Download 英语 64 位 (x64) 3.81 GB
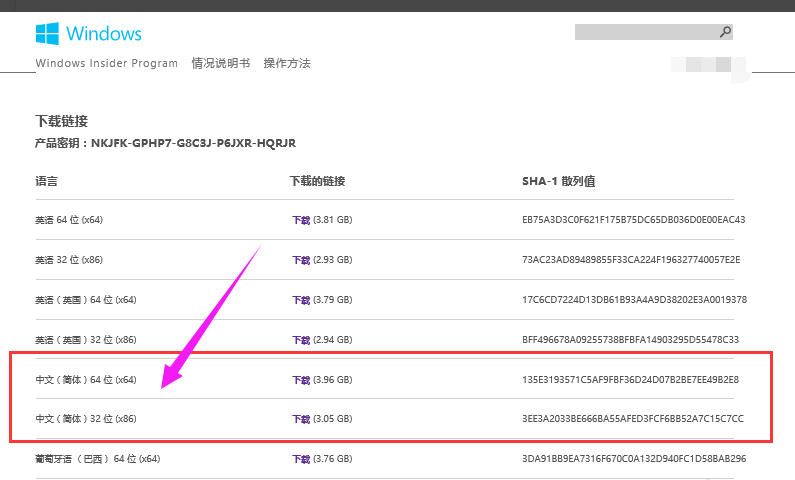Viewport: 795px width, 480px height. pos(301,219)
